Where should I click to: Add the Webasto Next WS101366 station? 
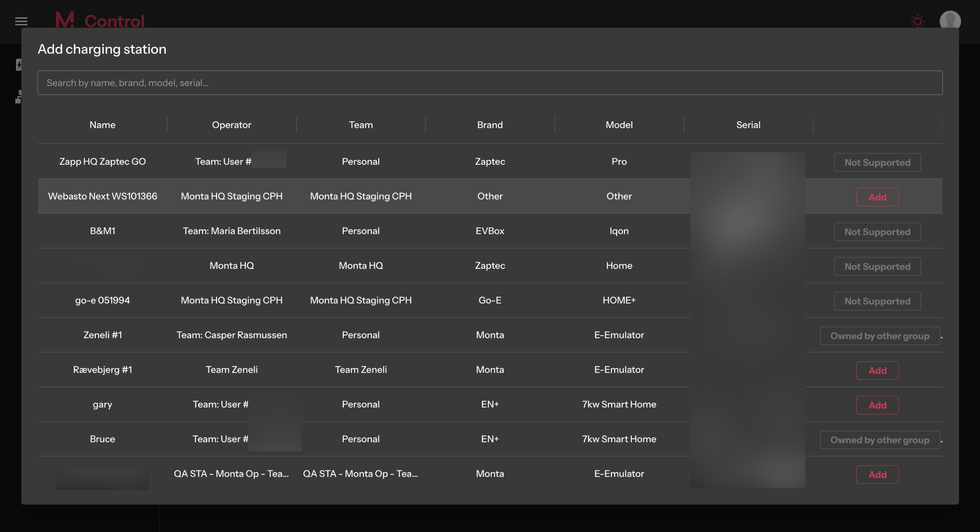tap(877, 197)
